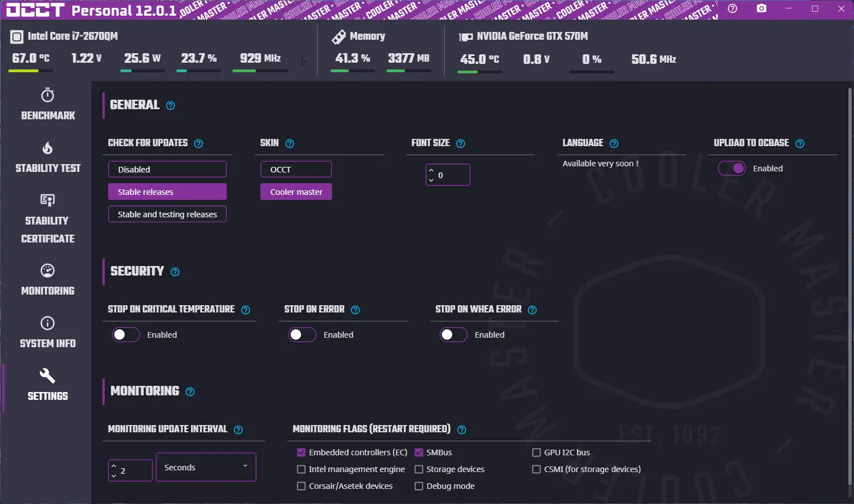
Task: Select the Settings sidebar page
Action: click(x=48, y=385)
